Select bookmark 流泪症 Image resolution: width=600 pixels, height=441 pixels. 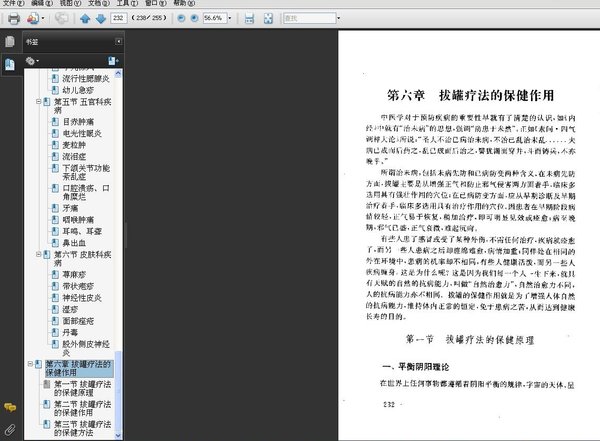pos(74,157)
